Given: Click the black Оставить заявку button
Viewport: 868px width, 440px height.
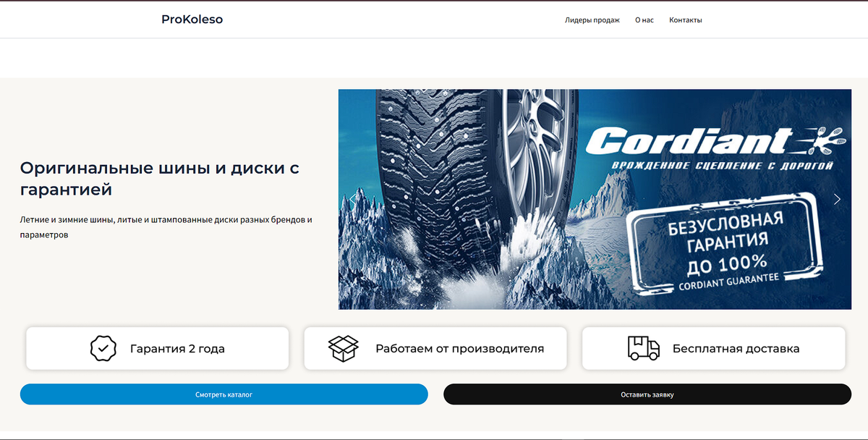Looking at the screenshot, I should [647, 394].
